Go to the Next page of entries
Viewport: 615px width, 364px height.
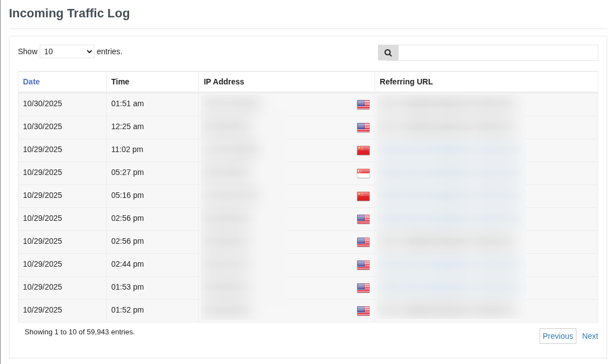tap(590, 335)
